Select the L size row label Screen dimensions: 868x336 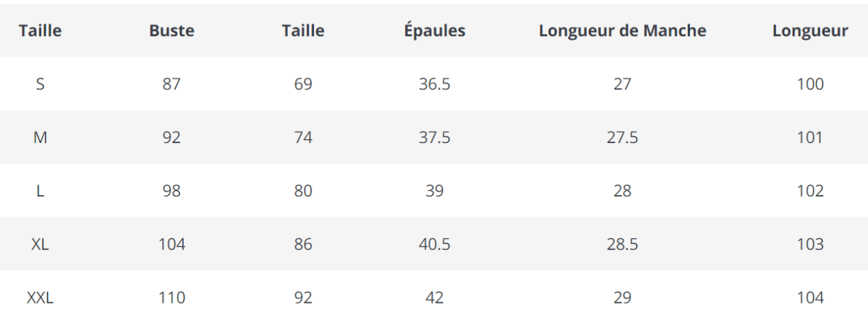tap(41, 191)
